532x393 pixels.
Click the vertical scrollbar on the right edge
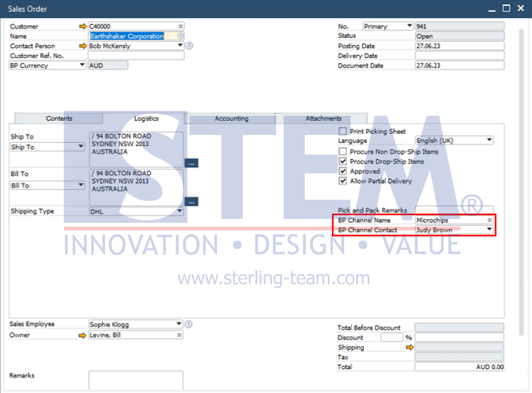(522, 182)
